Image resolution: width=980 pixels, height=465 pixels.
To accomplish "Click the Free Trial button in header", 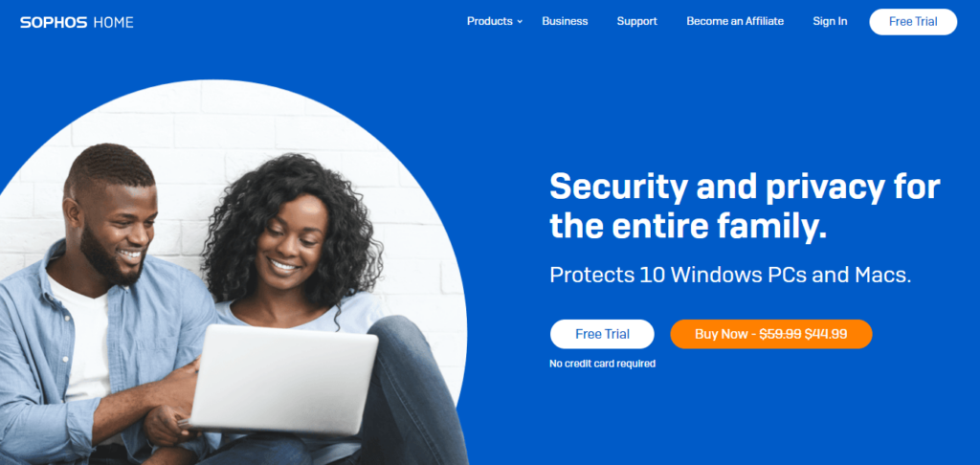I will [x=913, y=22].
